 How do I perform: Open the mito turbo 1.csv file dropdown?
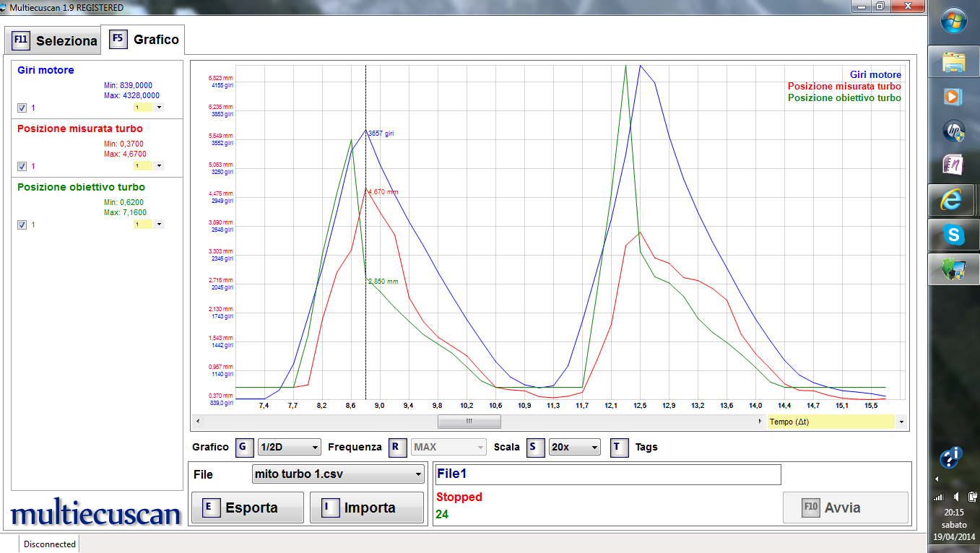click(338, 474)
